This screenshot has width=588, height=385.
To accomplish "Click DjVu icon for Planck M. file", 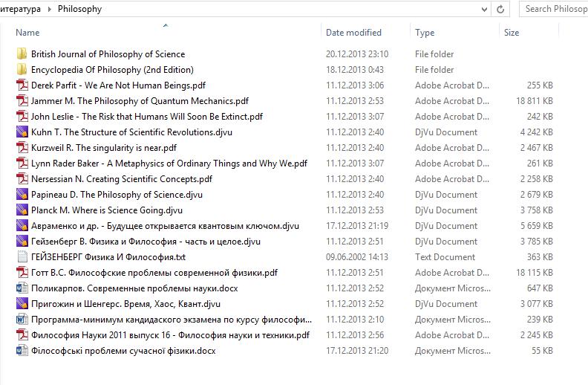I will 22,210.
